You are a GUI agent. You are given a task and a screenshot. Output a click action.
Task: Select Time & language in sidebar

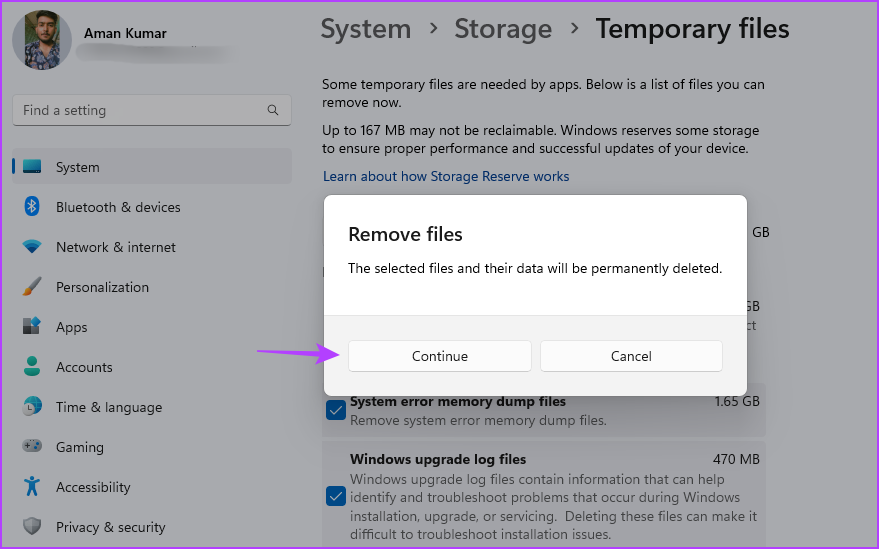coord(152,407)
